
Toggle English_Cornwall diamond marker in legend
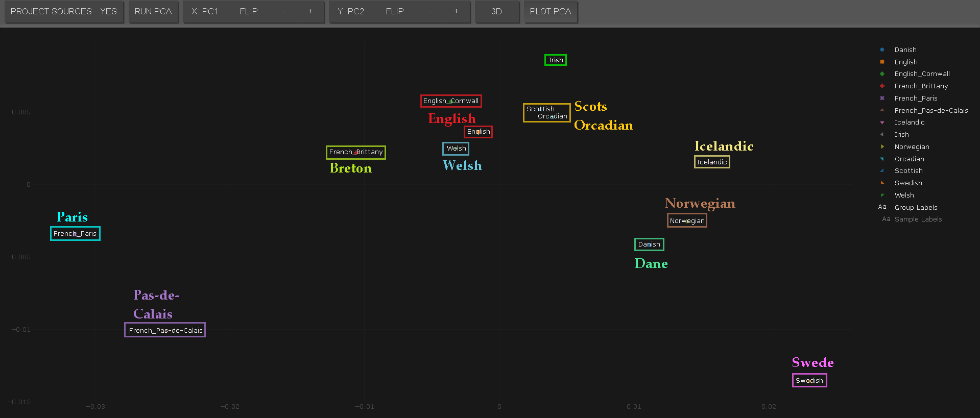point(882,74)
